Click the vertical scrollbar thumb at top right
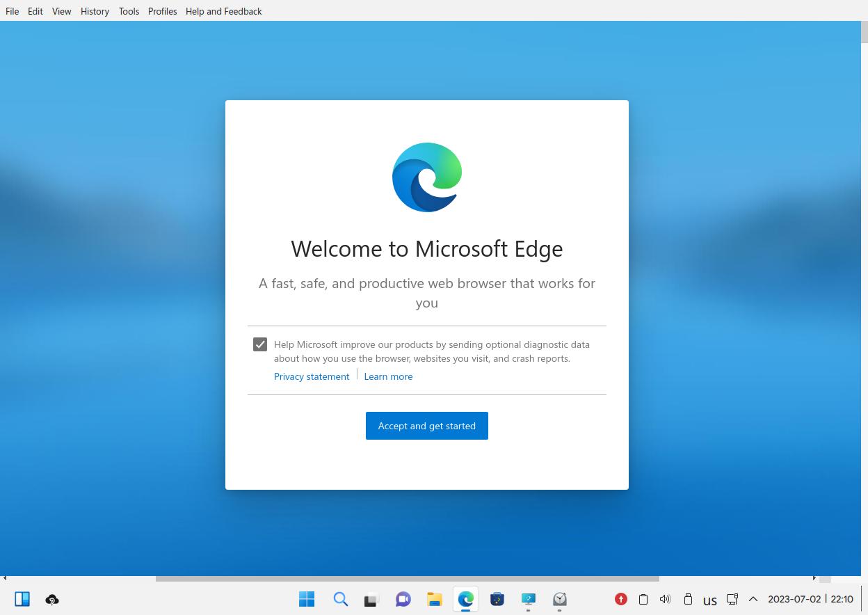The height and width of the screenshot is (615, 868). point(865,32)
